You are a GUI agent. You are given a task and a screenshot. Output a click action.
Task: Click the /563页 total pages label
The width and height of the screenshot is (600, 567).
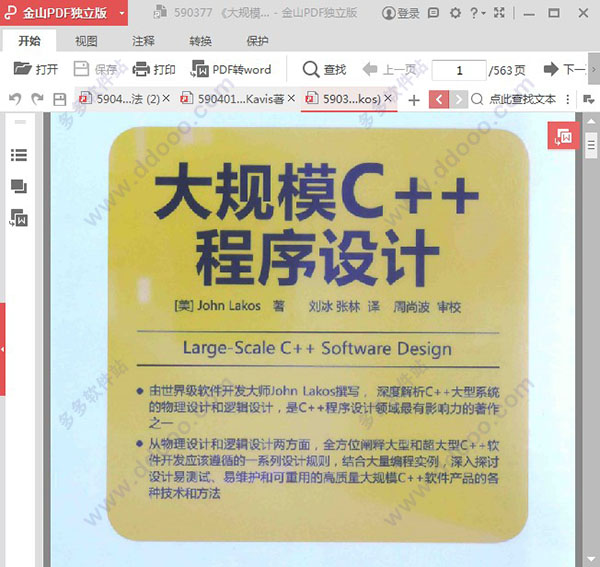(507, 70)
